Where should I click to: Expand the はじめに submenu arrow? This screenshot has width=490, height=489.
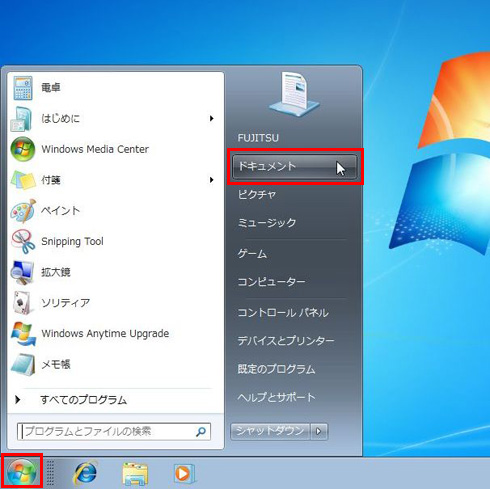coord(211,118)
